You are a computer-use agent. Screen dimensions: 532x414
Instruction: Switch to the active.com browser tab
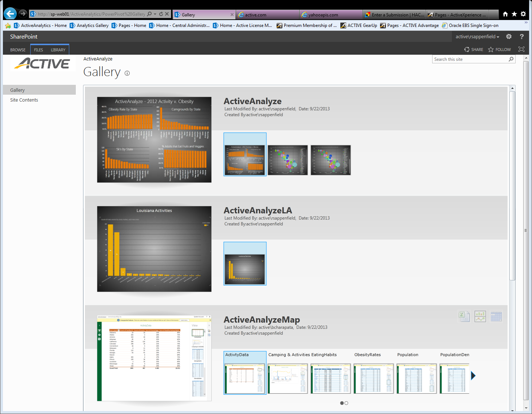(267, 15)
